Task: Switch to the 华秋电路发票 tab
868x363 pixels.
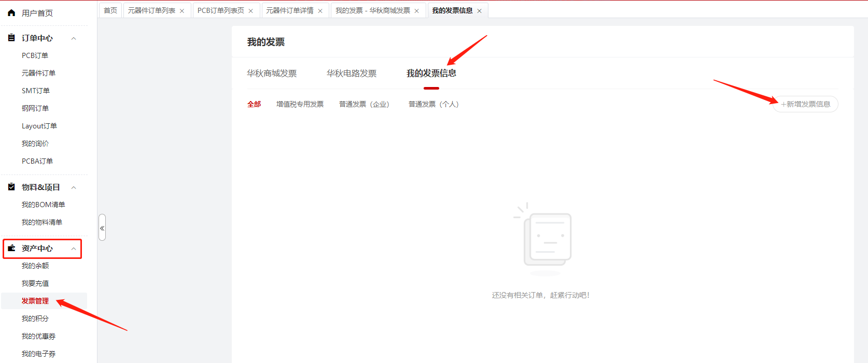Action: (352, 74)
